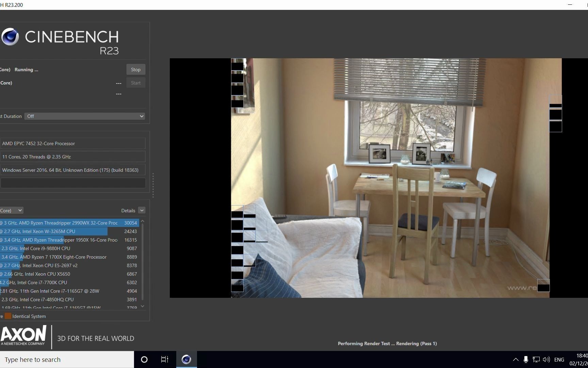This screenshot has height=368, width=588.
Task: Click the microphone tray icon
Action: tap(526, 359)
